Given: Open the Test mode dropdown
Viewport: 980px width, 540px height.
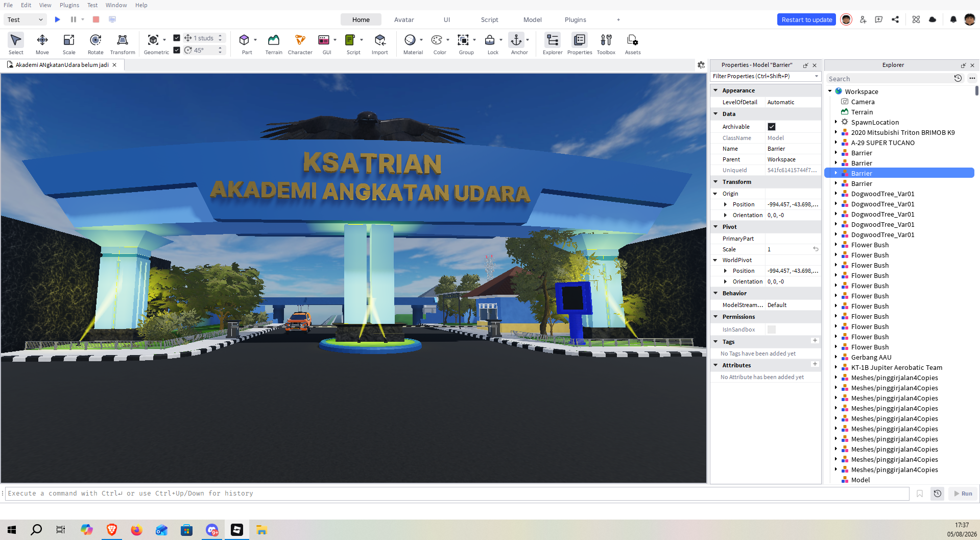Looking at the screenshot, I should [x=25, y=19].
